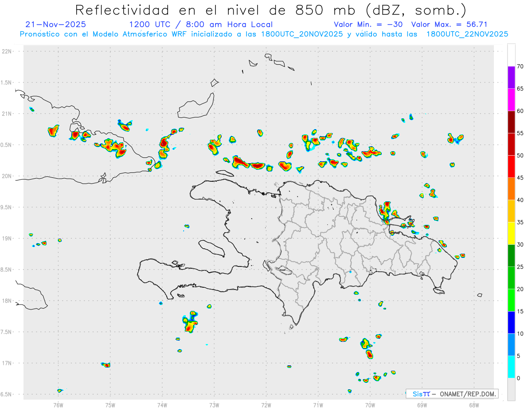Click '1200 UTC / 8:00 am Hora Local'
This screenshot has height=411, width=532.
(x=201, y=24)
